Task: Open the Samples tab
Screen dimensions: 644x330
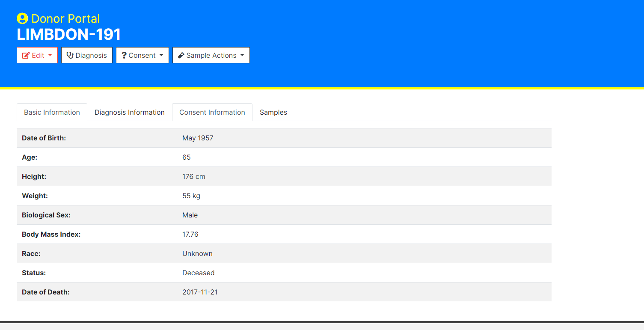Action: point(273,112)
